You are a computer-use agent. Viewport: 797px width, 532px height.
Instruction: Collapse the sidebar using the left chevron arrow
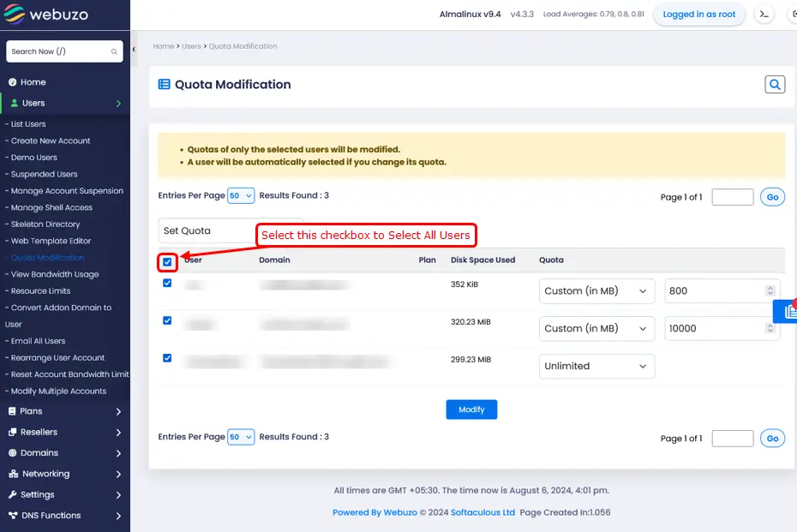135,49
